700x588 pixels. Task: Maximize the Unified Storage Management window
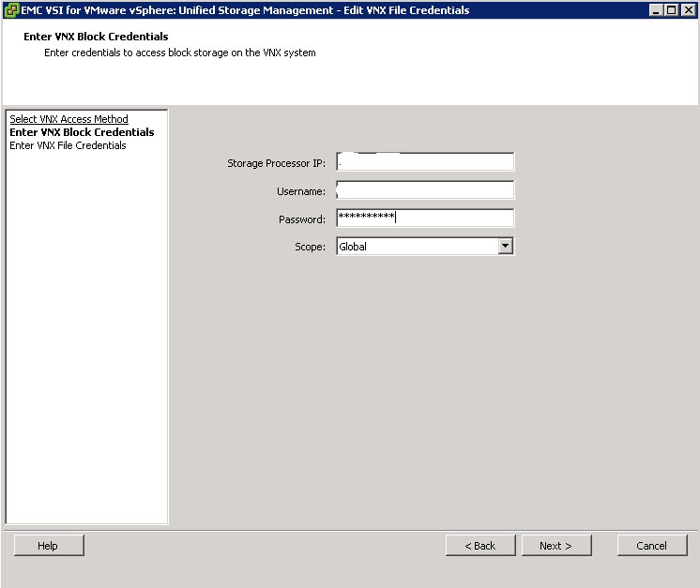[x=671, y=10]
